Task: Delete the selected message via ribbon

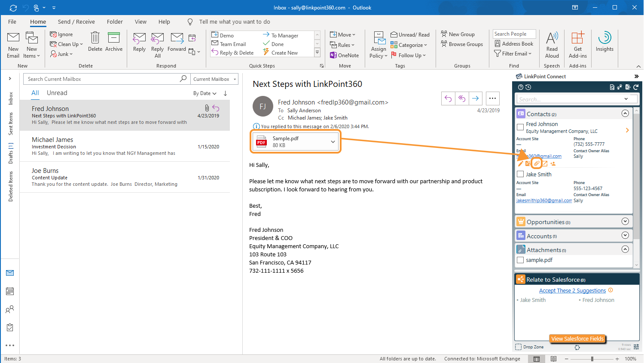Action: tap(95, 42)
